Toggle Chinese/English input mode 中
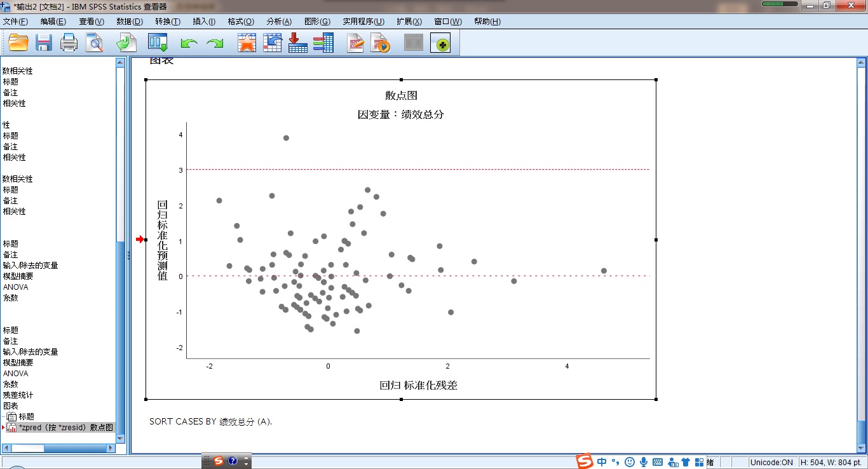This screenshot has height=469, width=868. click(x=602, y=462)
